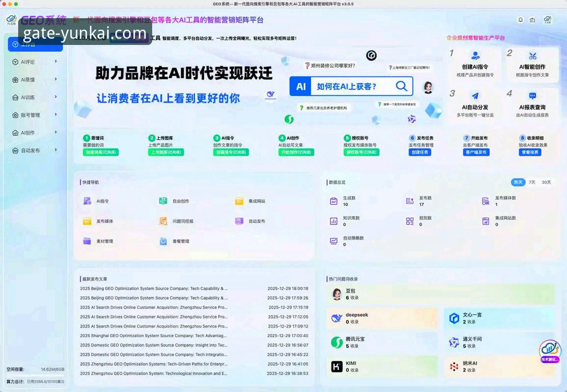
Task: Click the notification bell in the top bar
Action: pos(522,20)
